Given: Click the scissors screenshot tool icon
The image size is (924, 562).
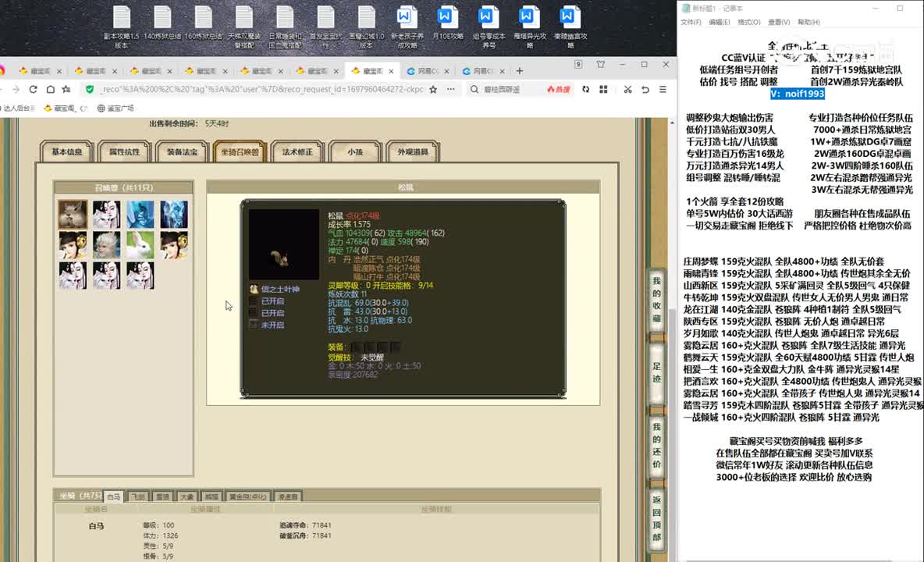Looking at the screenshot, I should [627, 90].
